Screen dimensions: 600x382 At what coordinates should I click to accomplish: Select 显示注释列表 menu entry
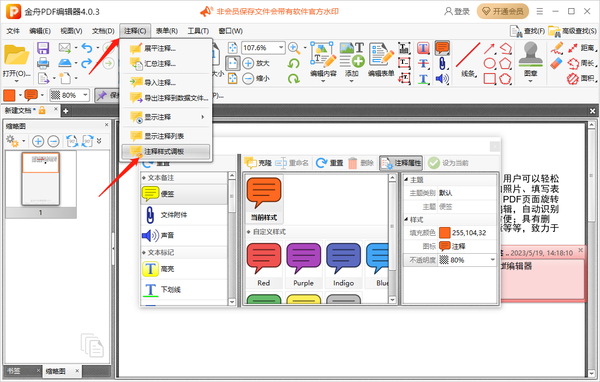tap(165, 136)
